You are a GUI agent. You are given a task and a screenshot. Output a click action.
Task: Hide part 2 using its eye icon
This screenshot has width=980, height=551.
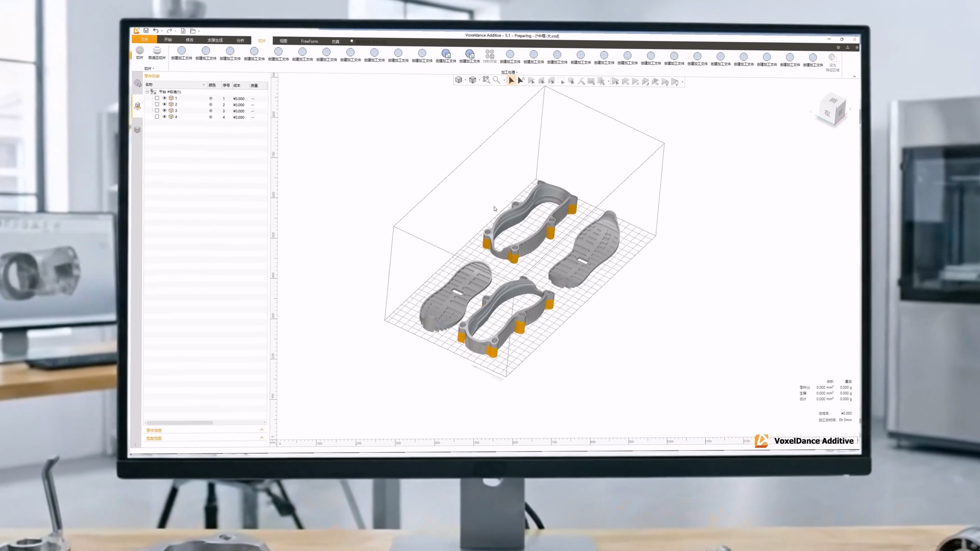coord(164,104)
